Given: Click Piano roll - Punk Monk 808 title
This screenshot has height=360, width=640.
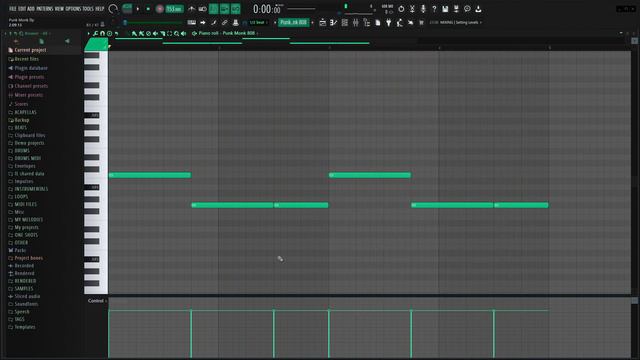Looking at the screenshot, I should coord(227,33).
